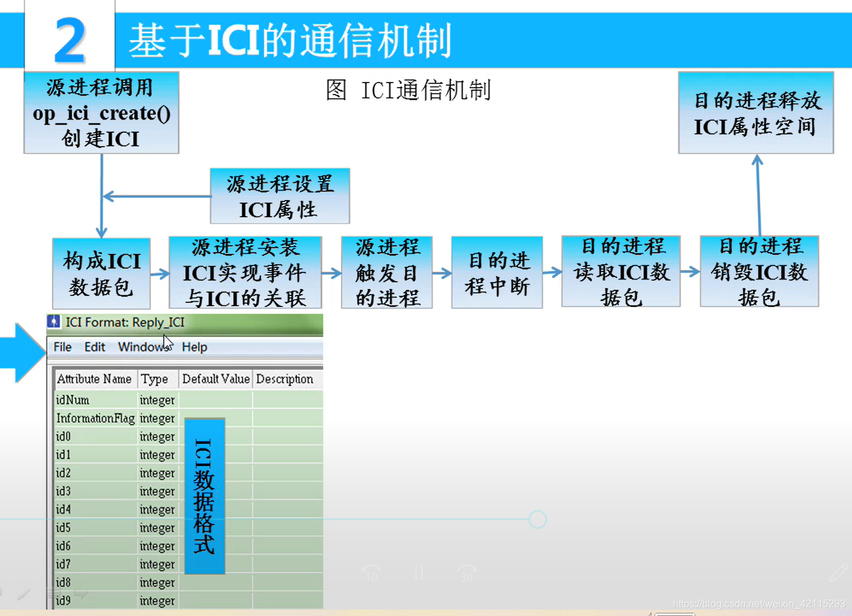Select the id5 attribute name
This screenshot has height=616, width=852.
(x=63, y=528)
